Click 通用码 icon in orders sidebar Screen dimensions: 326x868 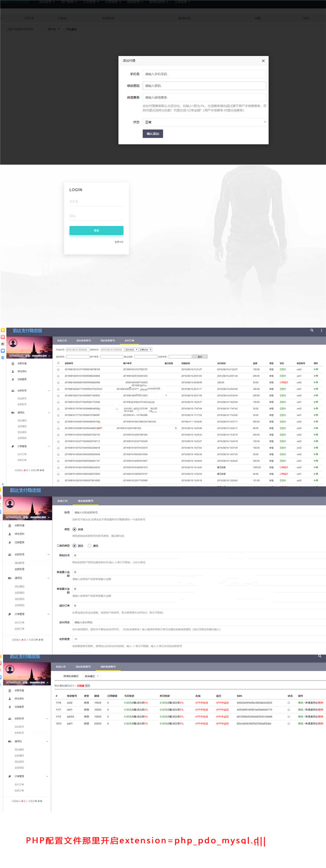coord(13,413)
